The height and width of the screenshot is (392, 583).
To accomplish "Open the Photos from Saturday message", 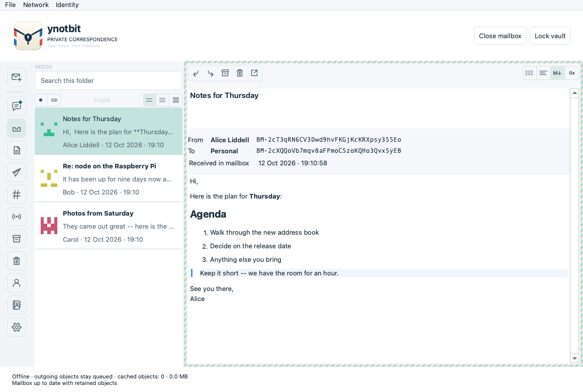I will [109, 226].
